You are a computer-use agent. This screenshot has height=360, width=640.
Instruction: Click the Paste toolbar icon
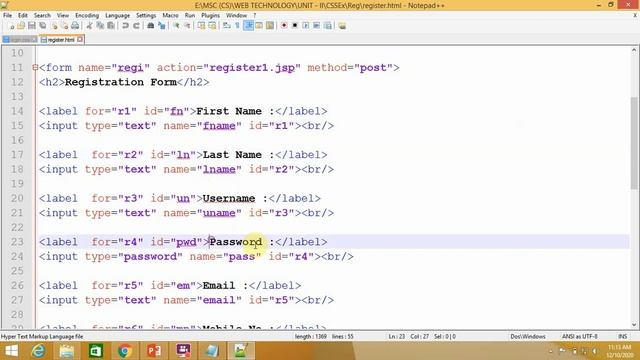111,26
